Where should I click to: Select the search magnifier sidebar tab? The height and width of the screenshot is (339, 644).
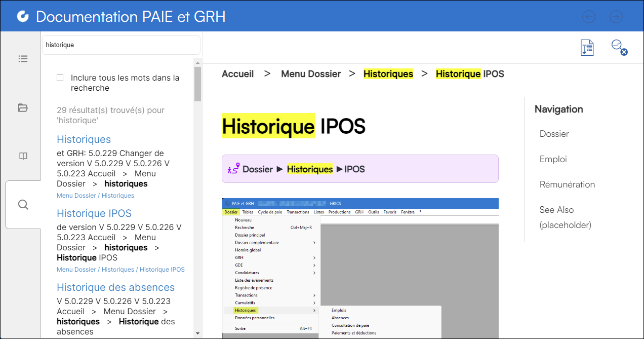pyautogui.click(x=23, y=205)
